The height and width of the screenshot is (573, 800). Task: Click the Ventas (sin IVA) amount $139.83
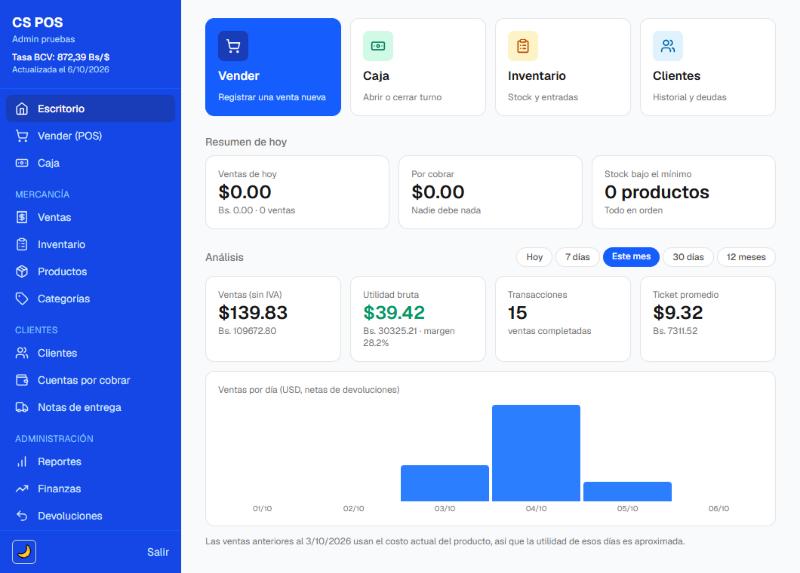coord(253,313)
